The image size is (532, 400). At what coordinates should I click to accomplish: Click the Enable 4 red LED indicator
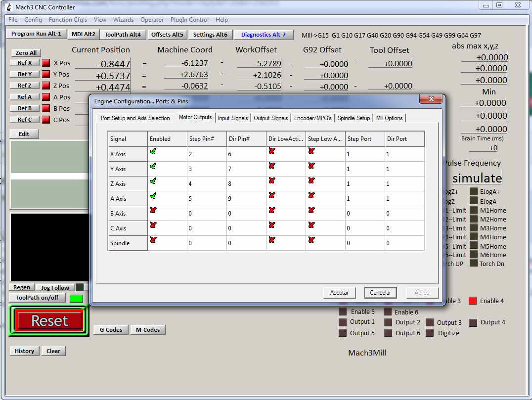coord(473,301)
